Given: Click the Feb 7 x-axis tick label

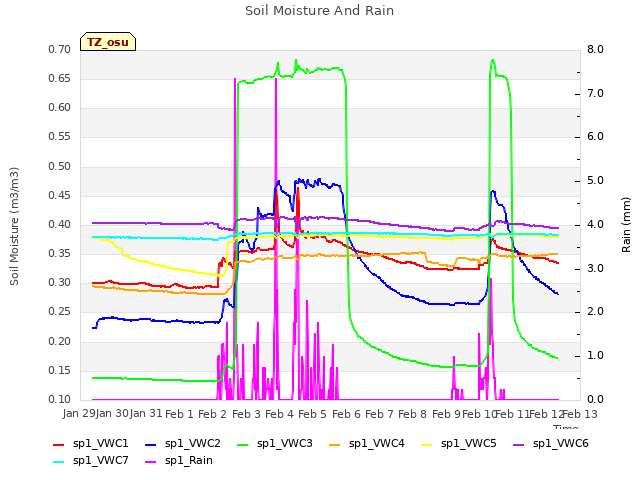Looking at the screenshot, I should pos(379,414).
